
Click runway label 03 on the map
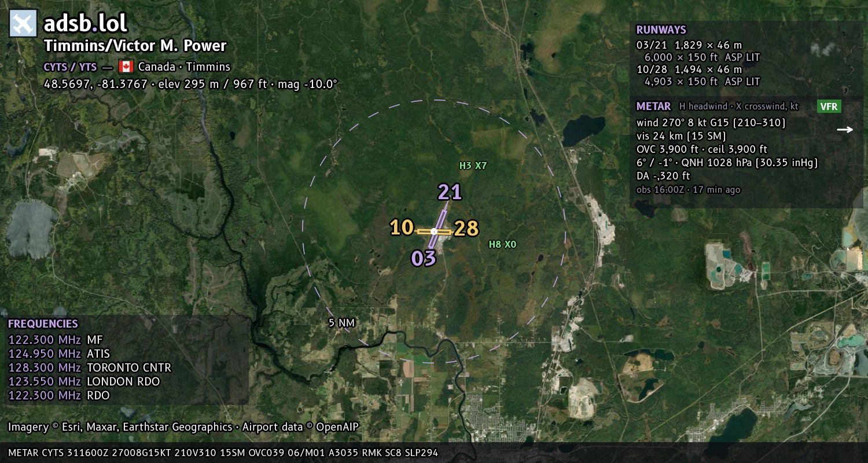tap(423, 258)
